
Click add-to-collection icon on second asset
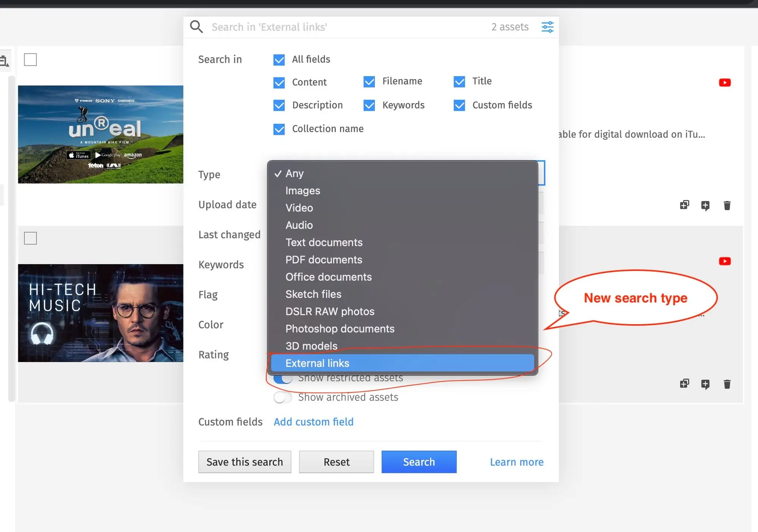click(x=684, y=384)
